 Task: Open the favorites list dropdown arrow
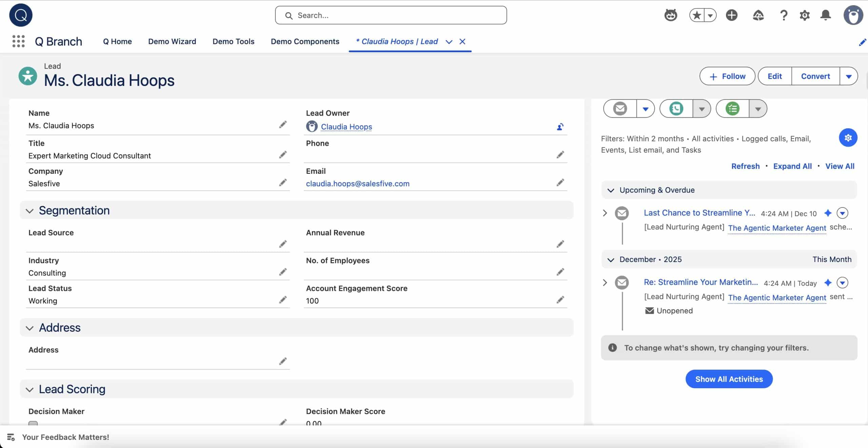(710, 15)
